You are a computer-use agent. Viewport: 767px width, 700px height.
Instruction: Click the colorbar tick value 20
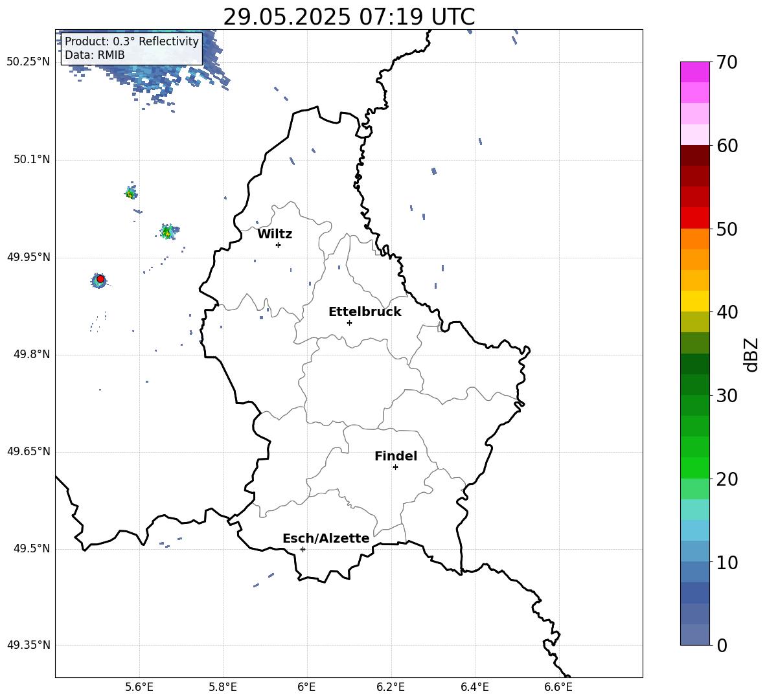point(727,479)
